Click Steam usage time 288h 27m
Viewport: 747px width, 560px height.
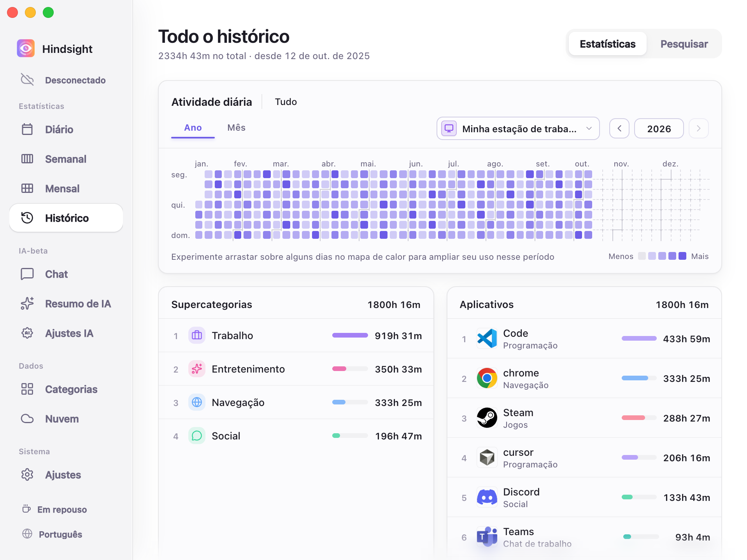(687, 418)
